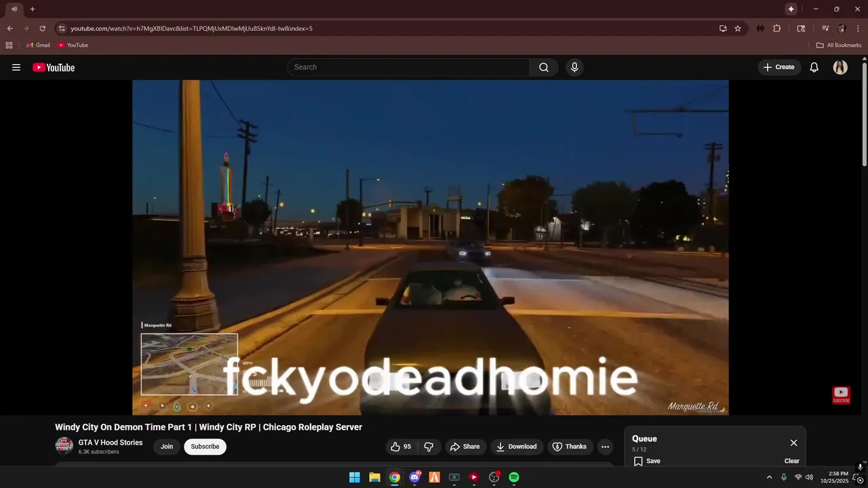
Task: Open the more actions ellipsis menu
Action: point(606,447)
